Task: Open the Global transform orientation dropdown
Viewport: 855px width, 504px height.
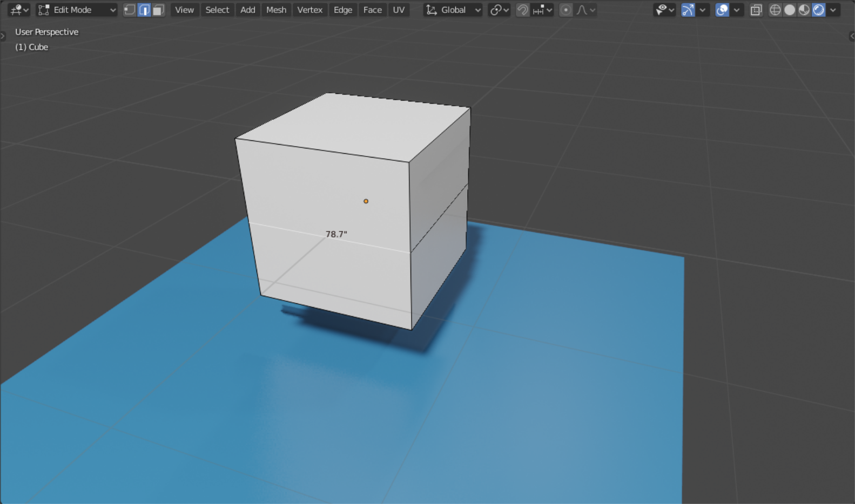Action: 453,10
